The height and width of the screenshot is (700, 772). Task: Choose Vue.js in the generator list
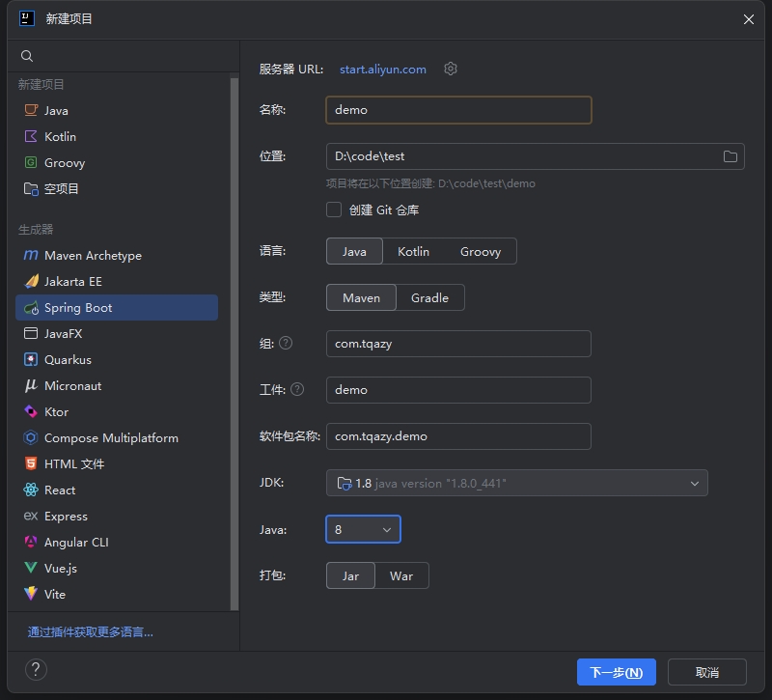click(117, 569)
